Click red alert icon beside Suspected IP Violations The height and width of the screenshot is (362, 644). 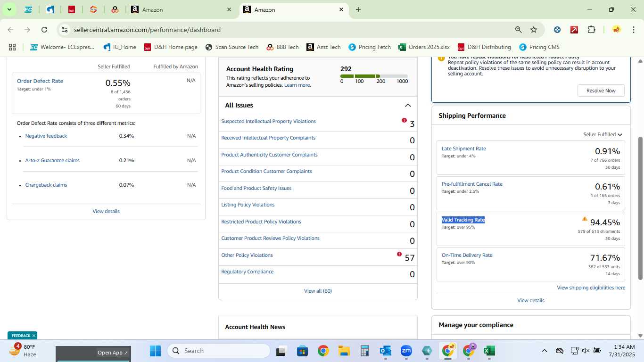pyautogui.click(x=404, y=120)
